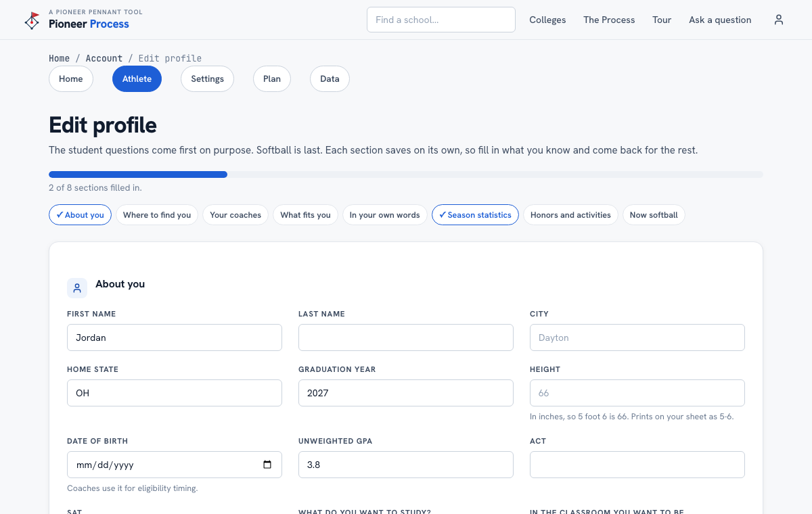
Task: Click the Account breadcrumb link
Action: tap(104, 58)
